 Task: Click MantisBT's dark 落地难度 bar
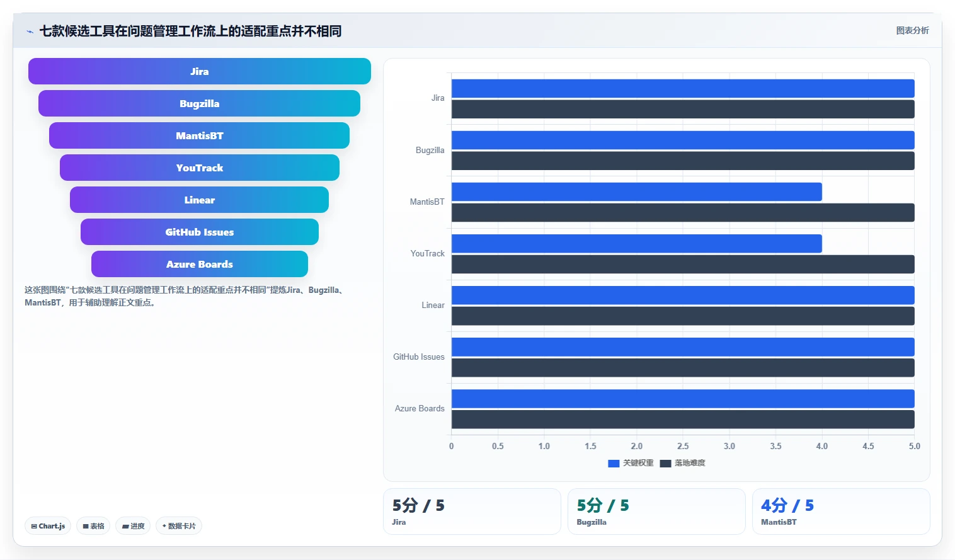tap(683, 212)
